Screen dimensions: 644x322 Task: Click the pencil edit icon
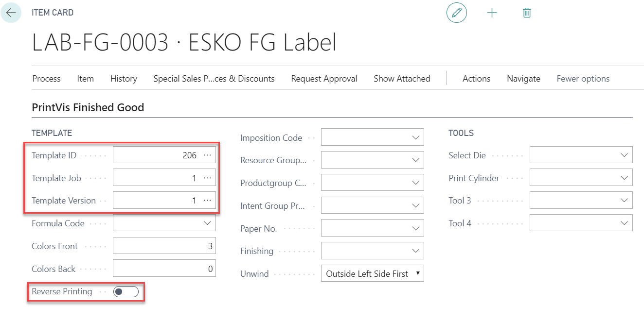click(456, 13)
